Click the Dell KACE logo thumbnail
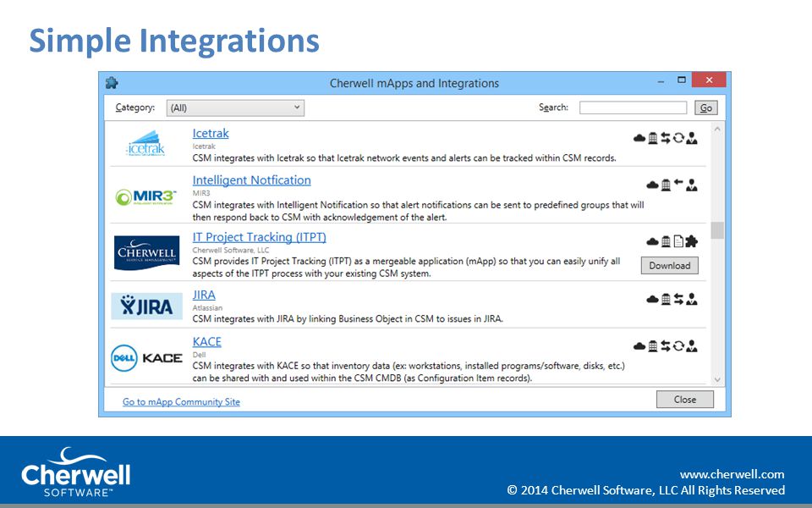812x508 pixels. click(146, 357)
